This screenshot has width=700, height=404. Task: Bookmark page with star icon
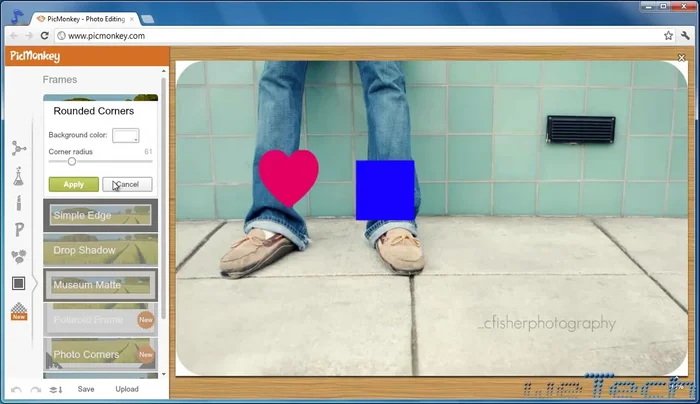pyautogui.click(x=668, y=35)
